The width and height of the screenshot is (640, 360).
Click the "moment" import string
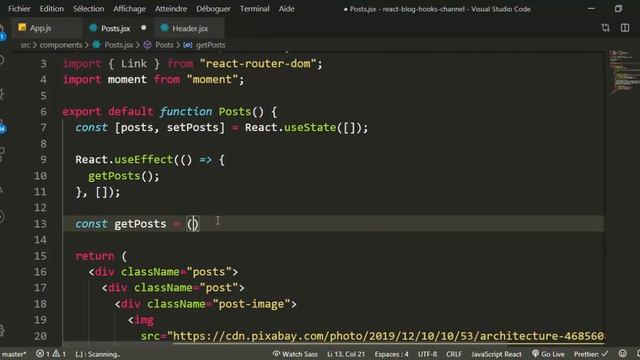click(212, 79)
